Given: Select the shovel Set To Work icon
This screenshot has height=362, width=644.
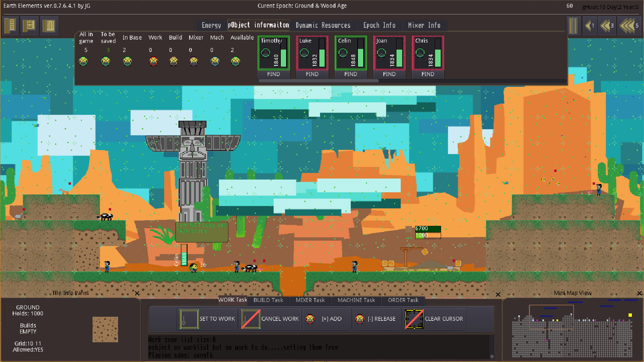Looking at the screenshot, I should tap(188, 319).
